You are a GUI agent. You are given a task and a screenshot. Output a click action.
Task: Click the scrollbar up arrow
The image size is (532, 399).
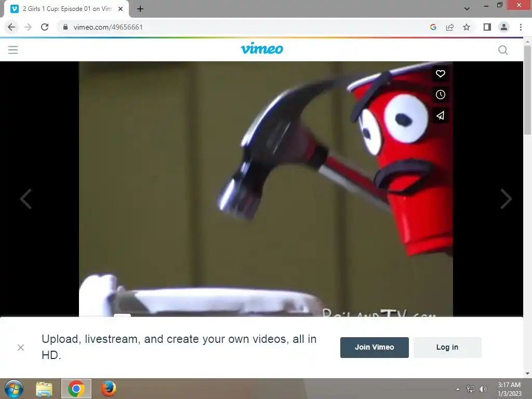tap(527, 42)
